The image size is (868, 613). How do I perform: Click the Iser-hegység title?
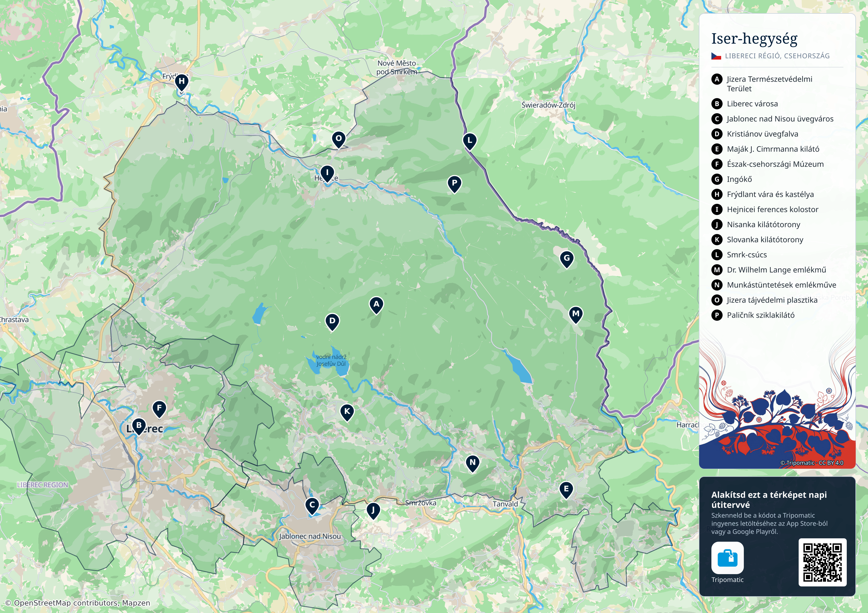(x=754, y=39)
